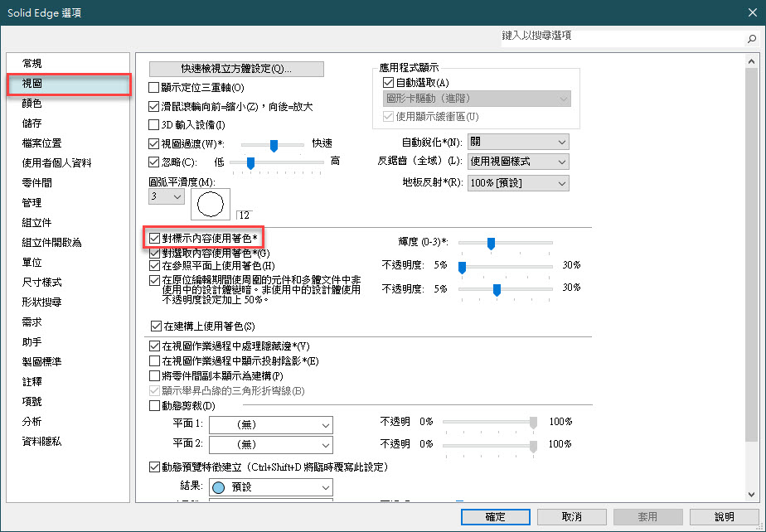
Task: Click the 輝度 (0-3) slider
Action: pyautogui.click(x=505, y=243)
